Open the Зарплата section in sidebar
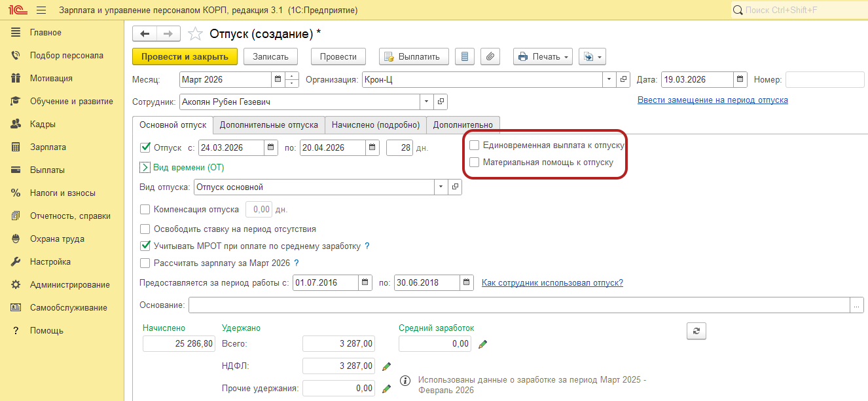This screenshot has width=868, height=401. (x=48, y=147)
